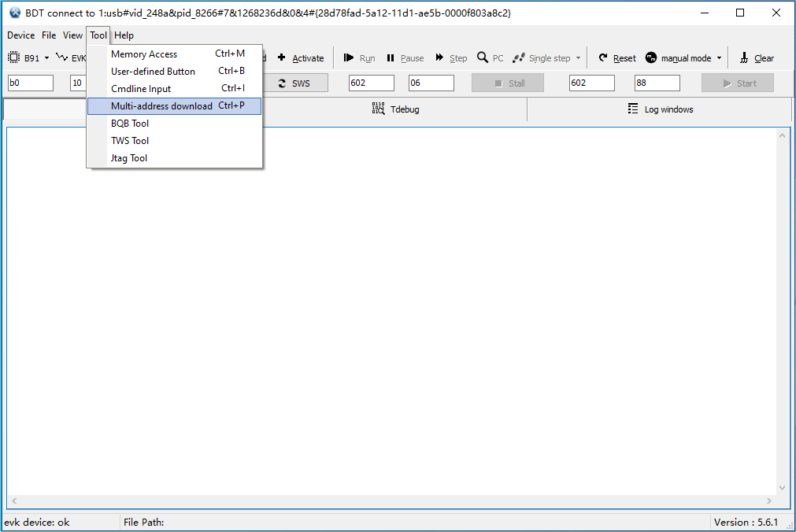
Task: Click the Reset refresh icon
Action: coord(603,57)
